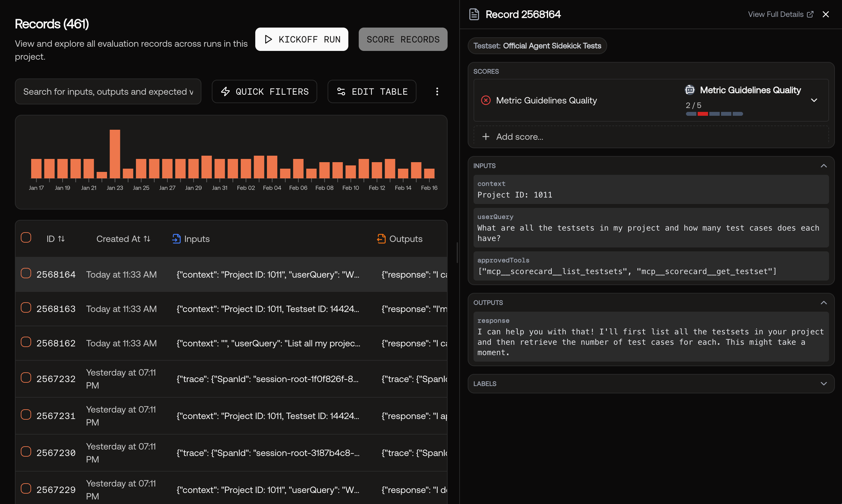
Task: Click the Metric Guidelines Quality score label
Action: click(x=546, y=100)
